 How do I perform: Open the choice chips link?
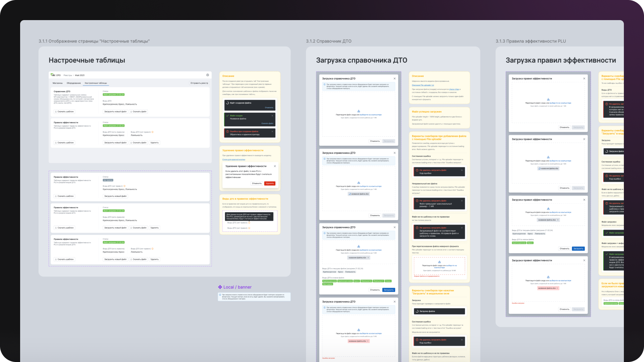[454, 89]
